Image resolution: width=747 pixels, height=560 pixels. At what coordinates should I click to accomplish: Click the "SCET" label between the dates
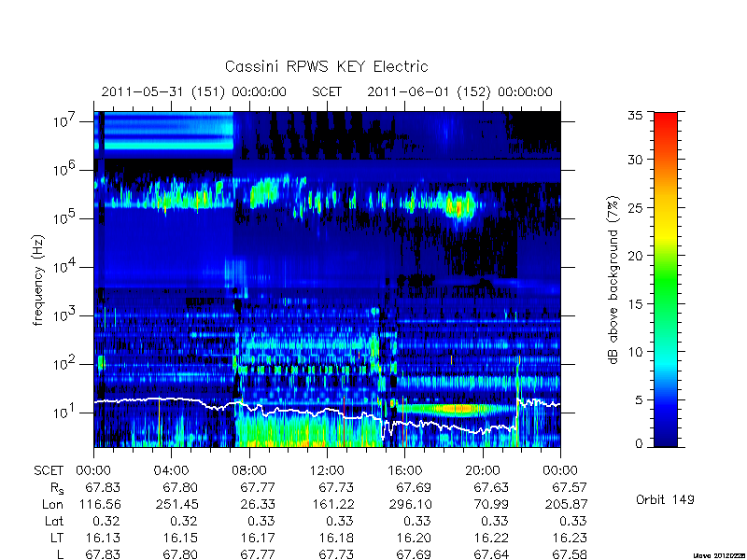(327, 91)
